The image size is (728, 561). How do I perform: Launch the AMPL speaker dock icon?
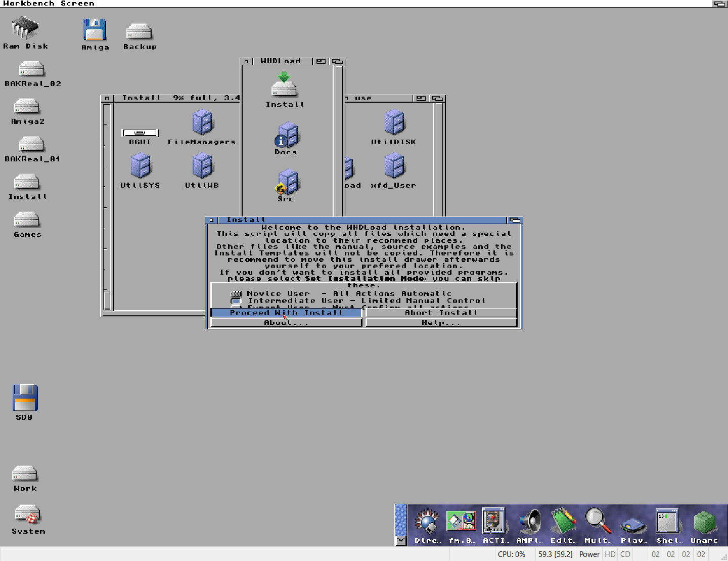pyautogui.click(x=529, y=522)
